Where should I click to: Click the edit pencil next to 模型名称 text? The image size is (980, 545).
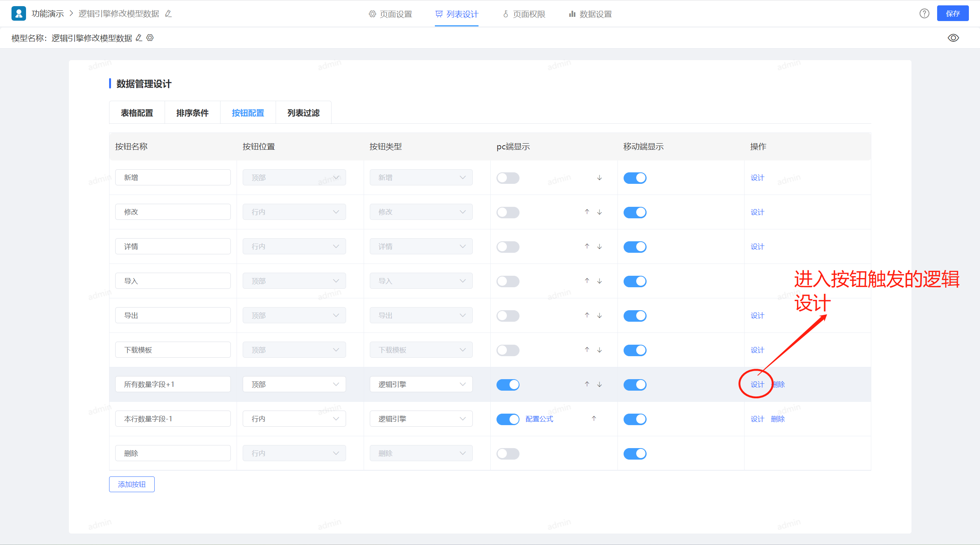coord(139,38)
